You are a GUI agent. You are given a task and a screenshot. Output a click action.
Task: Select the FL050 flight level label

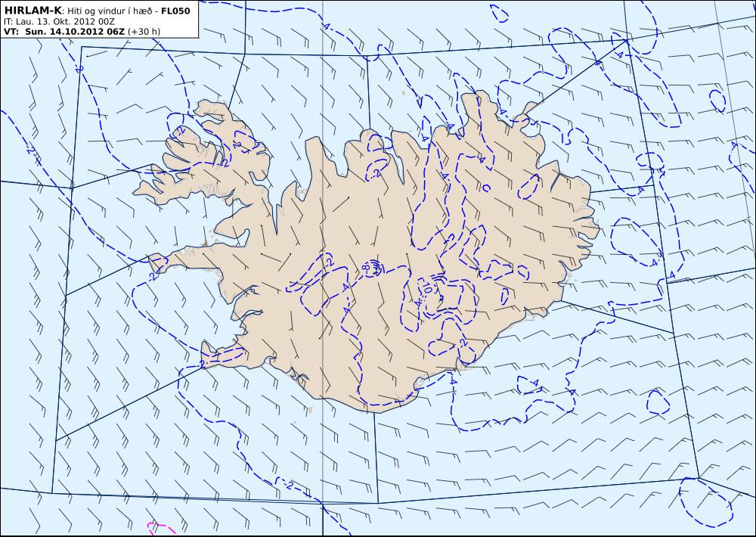point(175,11)
